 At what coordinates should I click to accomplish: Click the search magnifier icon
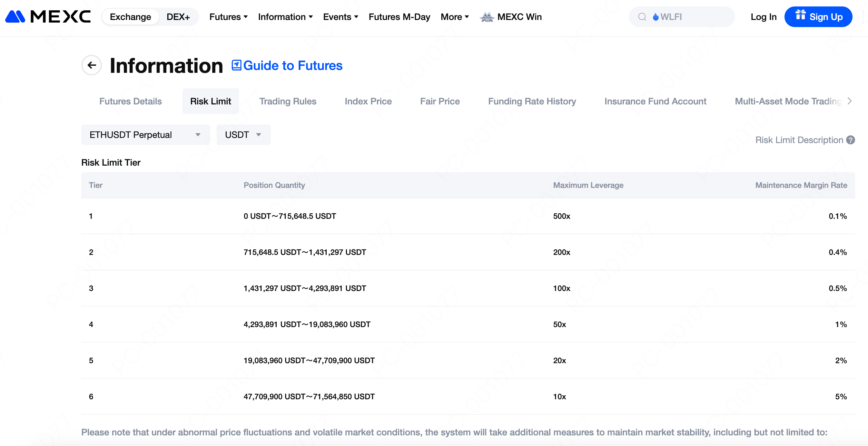tap(642, 16)
